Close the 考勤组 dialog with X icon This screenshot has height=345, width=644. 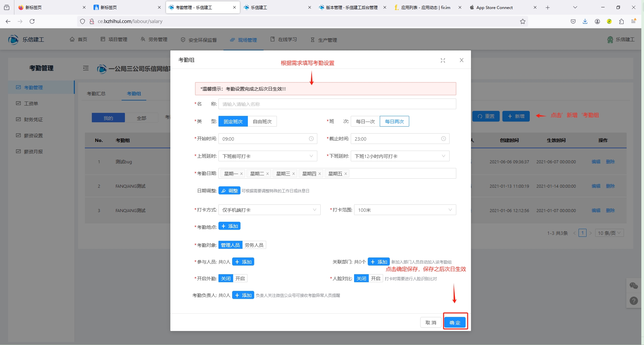coord(461,60)
